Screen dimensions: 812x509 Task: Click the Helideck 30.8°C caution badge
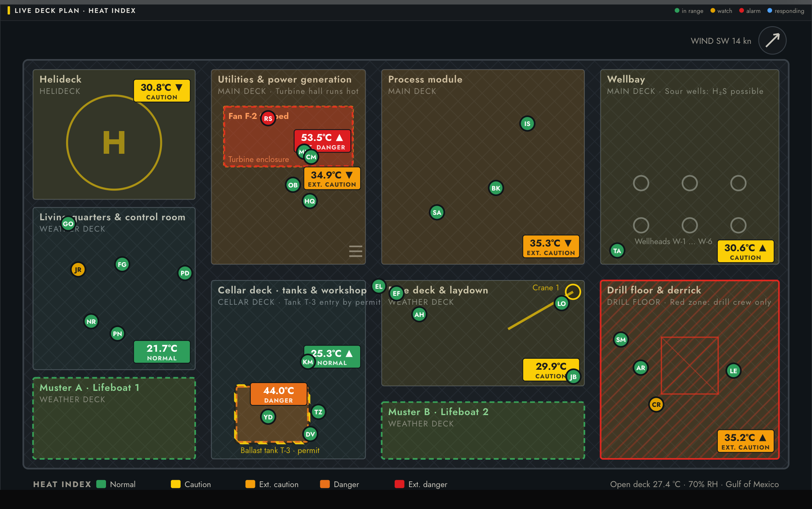162,91
